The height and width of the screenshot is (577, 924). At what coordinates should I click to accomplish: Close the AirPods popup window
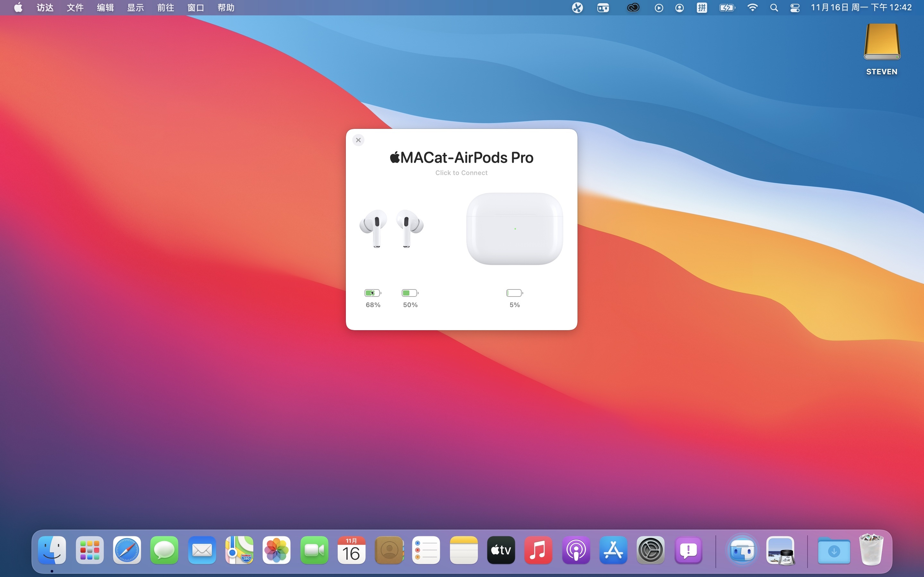358,140
